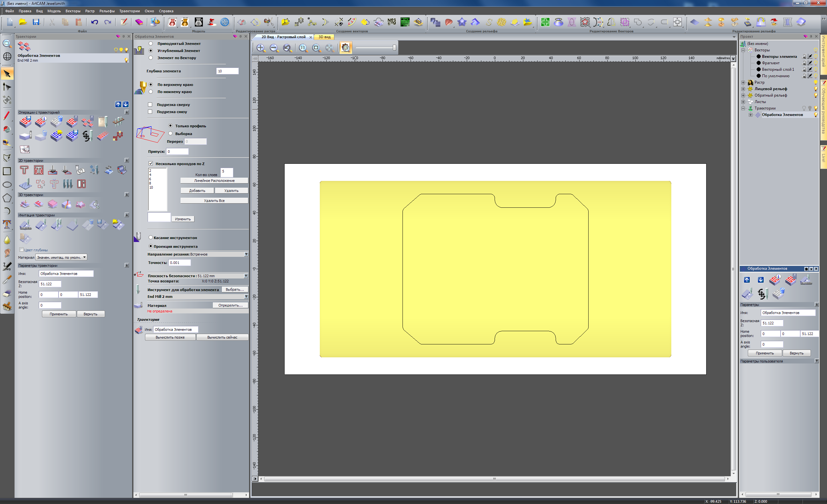Select the rectangle drawing tool
Screen dimensions: 827x504
(x=7, y=171)
